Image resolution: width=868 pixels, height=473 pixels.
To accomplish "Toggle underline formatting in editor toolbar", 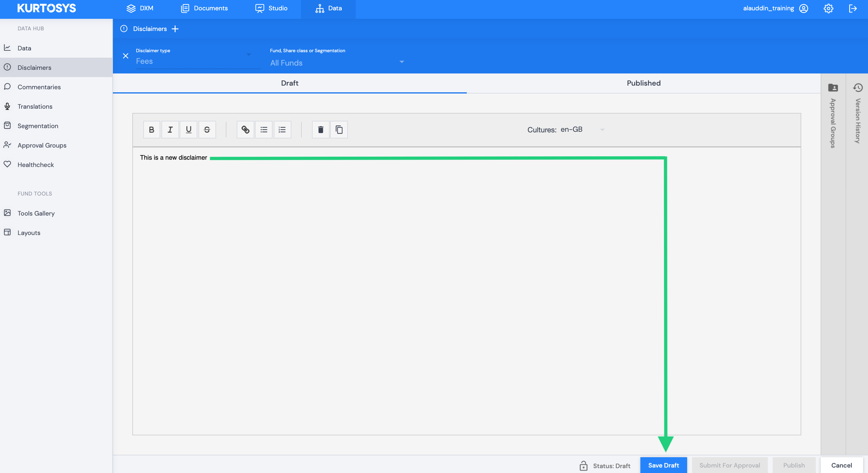I will click(x=189, y=129).
